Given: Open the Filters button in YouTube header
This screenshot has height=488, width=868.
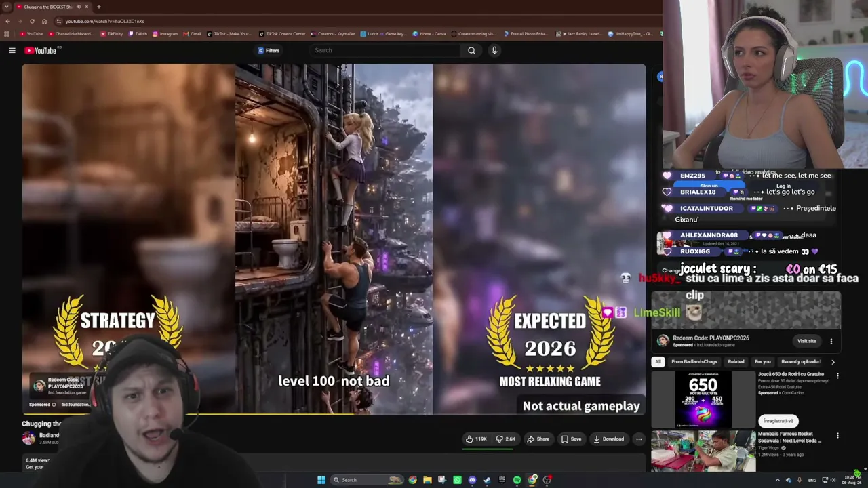Looking at the screenshot, I should pos(269,50).
